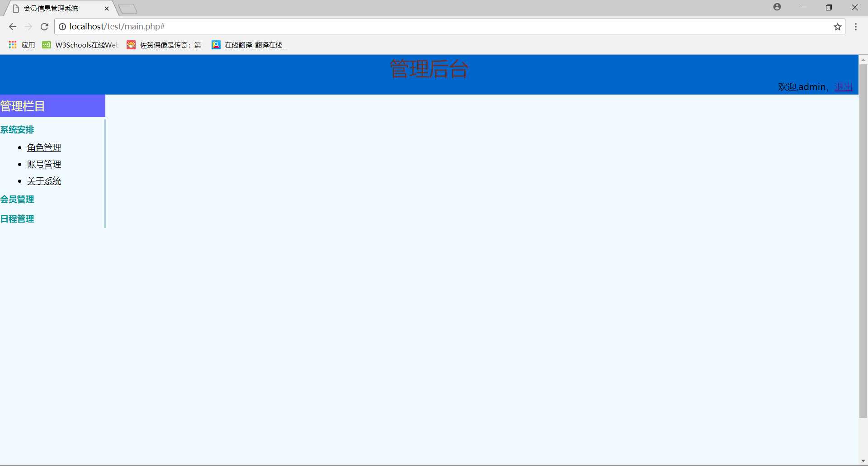Screen dimensions: 868x466
Task: Click the browser forward arrow
Action: (28, 27)
